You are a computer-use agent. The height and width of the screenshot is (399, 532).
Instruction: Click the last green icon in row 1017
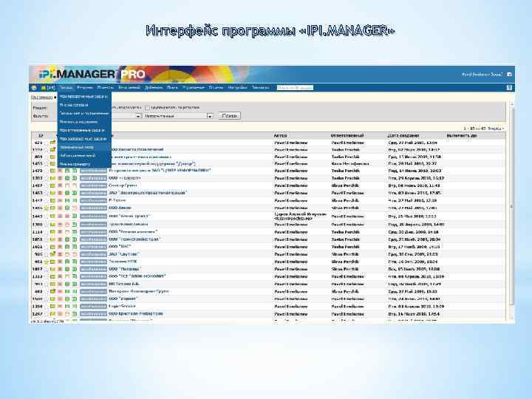[75, 269]
